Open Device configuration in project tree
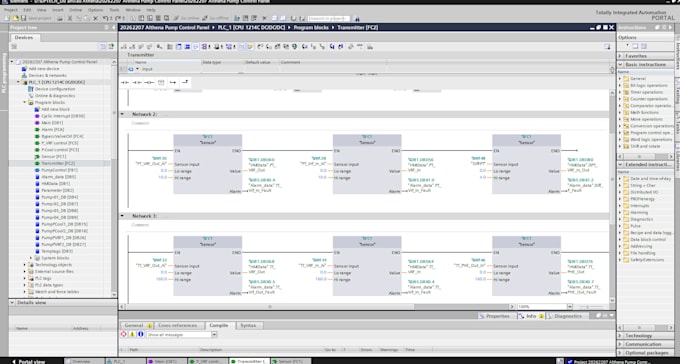This screenshot has width=680, height=364. tap(55, 89)
